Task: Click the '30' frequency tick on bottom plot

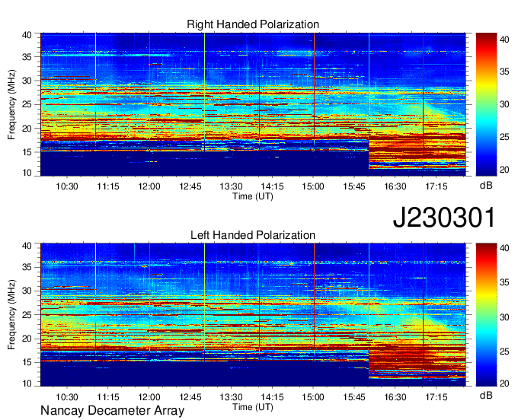Action: point(27,291)
